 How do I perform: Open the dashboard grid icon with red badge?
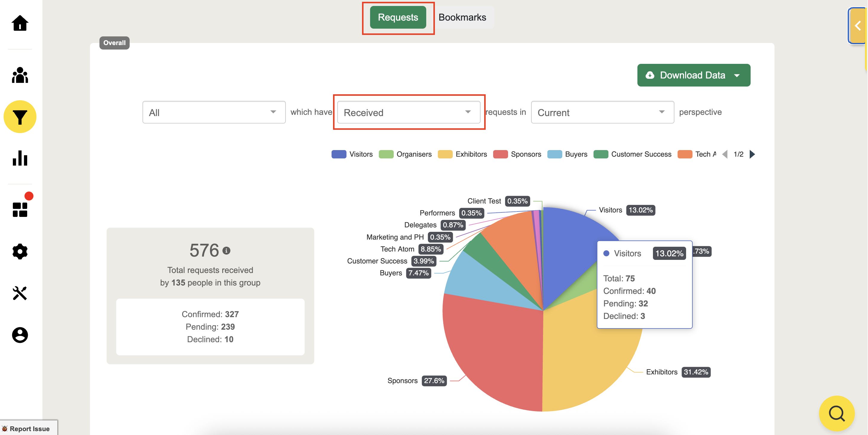click(20, 209)
